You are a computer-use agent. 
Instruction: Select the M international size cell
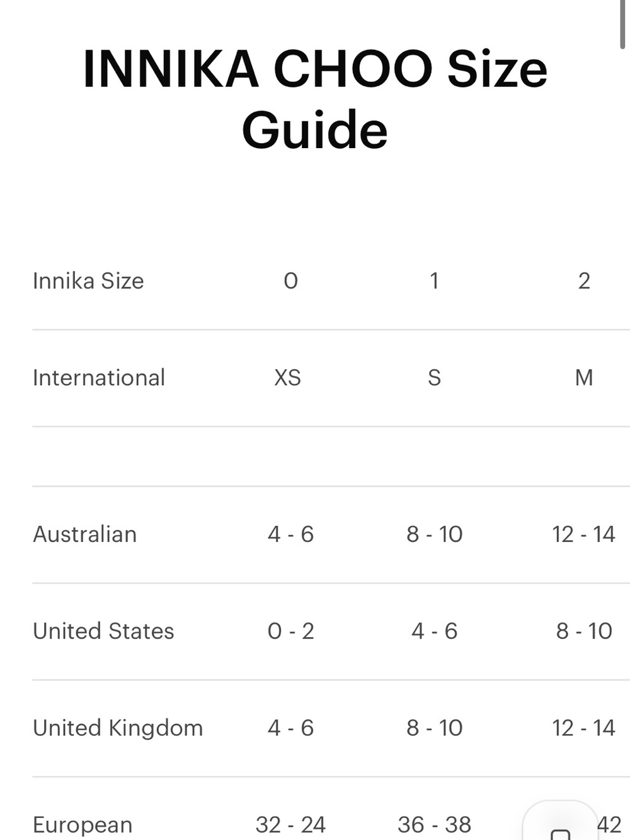[x=584, y=377]
